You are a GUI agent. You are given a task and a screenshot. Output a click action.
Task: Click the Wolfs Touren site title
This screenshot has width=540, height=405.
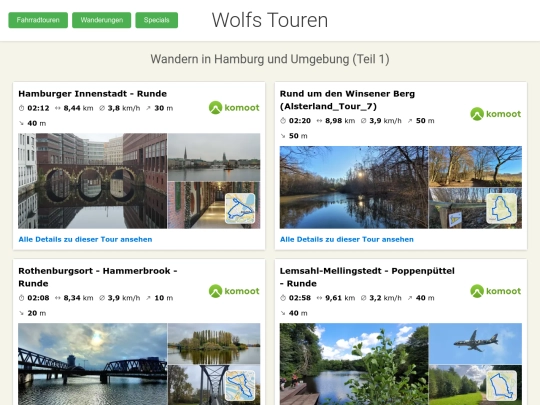(x=270, y=20)
